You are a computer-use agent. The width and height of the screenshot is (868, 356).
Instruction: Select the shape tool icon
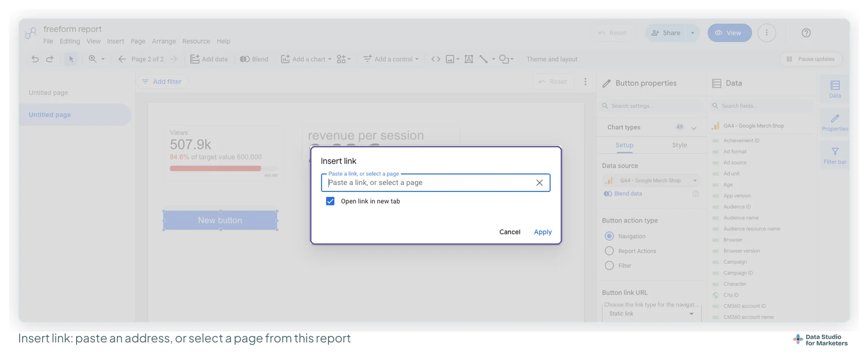pyautogui.click(x=504, y=59)
